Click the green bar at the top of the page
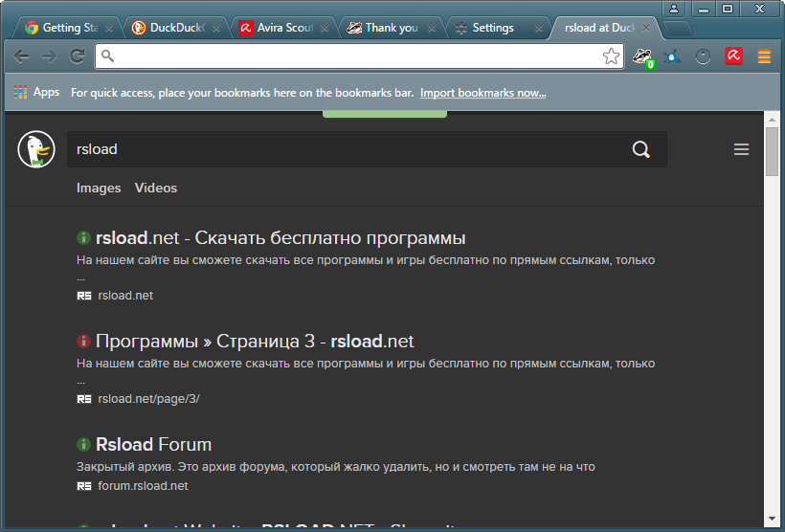 [385, 114]
